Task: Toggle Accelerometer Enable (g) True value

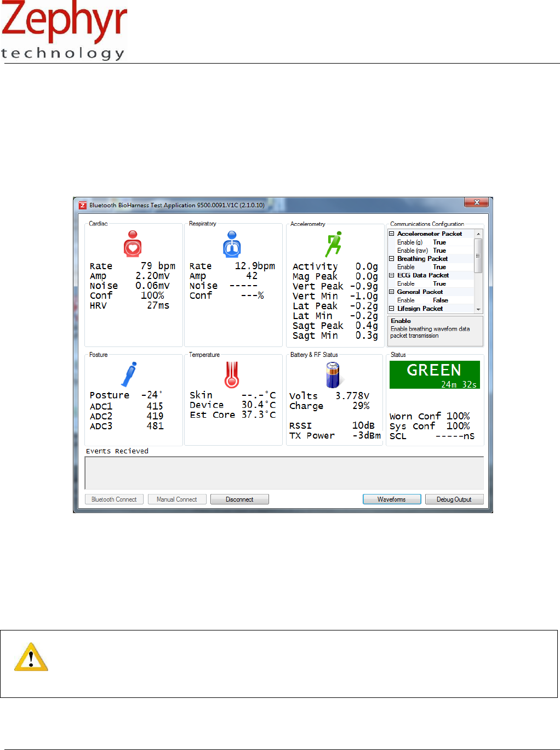Action: (x=439, y=242)
